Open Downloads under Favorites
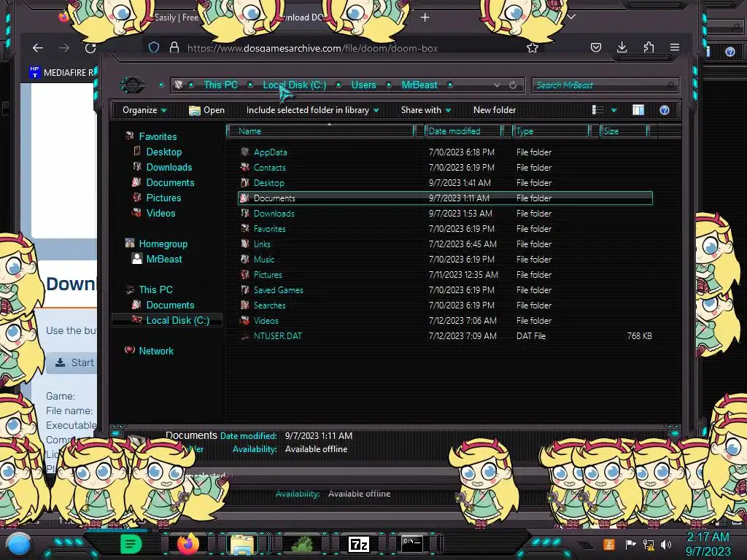This screenshot has width=747, height=560. (x=169, y=167)
